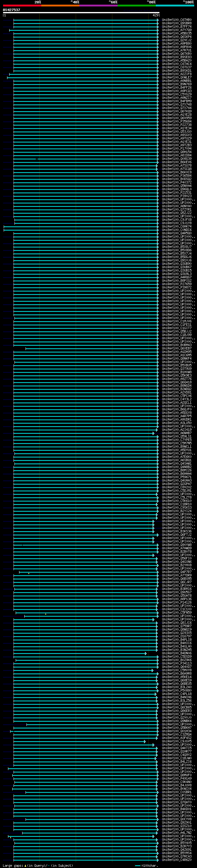Click the purple ~60% identity legend segment

pos(98,6)
